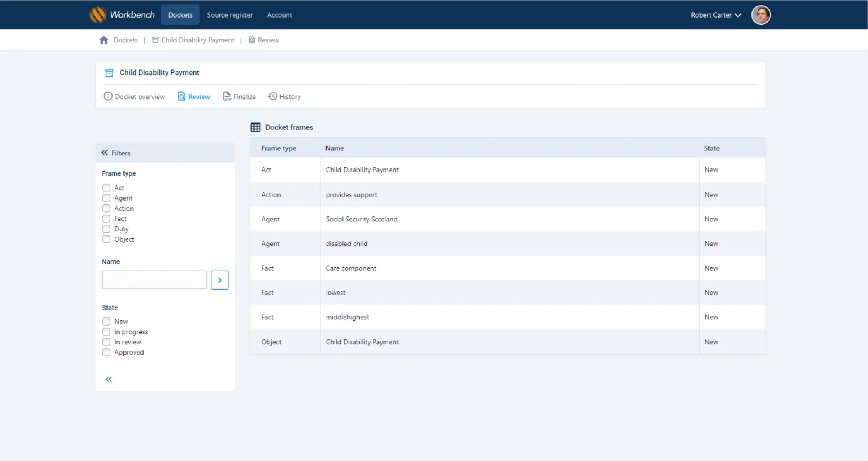This screenshot has width=868, height=461.
Task: Click the Workbench logo icon
Action: point(98,14)
